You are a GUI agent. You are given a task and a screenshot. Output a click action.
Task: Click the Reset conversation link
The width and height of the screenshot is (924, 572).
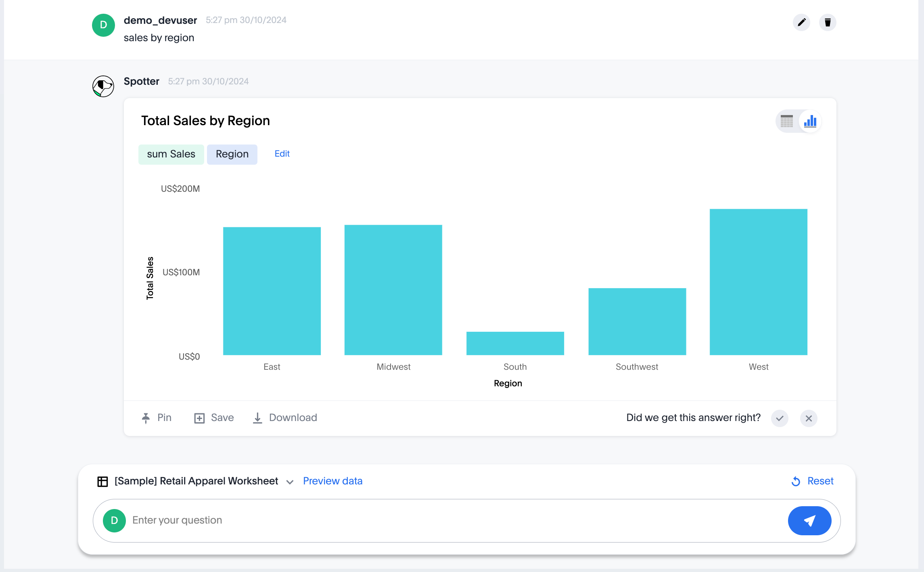tap(813, 481)
